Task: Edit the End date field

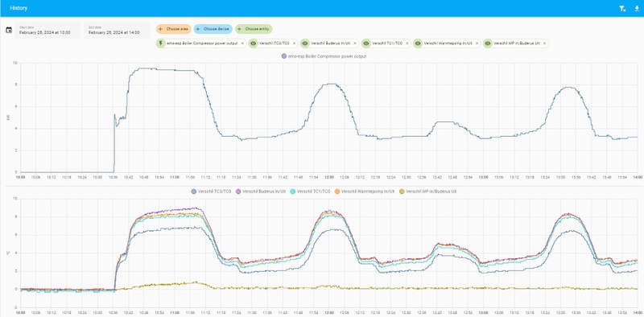Action: (x=117, y=30)
